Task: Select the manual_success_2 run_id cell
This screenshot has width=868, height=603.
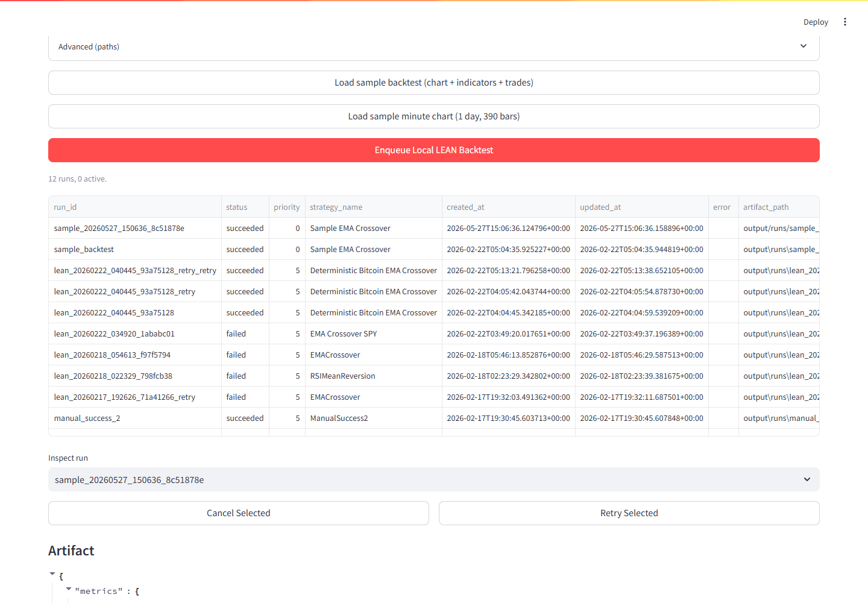Action: point(135,418)
